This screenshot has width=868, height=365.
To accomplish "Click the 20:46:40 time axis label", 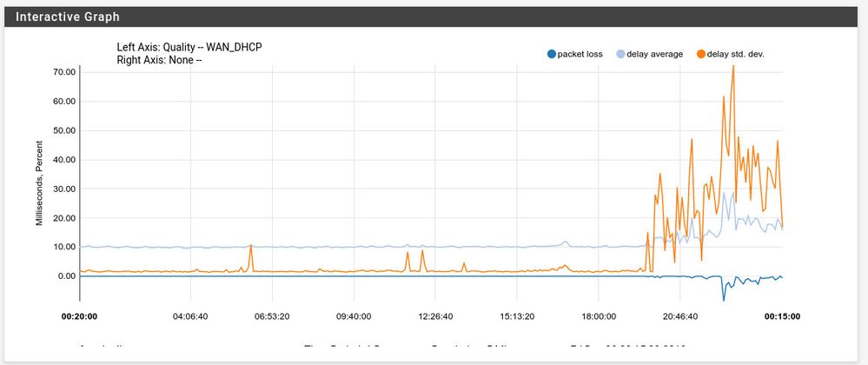I will click(679, 317).
